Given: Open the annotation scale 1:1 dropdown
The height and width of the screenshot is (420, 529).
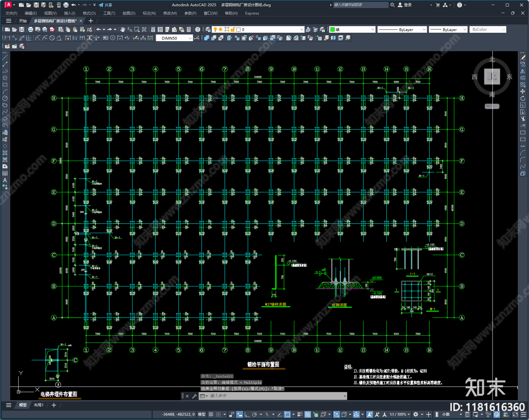Looking at the screenshot, I should [x=399, y=414].
